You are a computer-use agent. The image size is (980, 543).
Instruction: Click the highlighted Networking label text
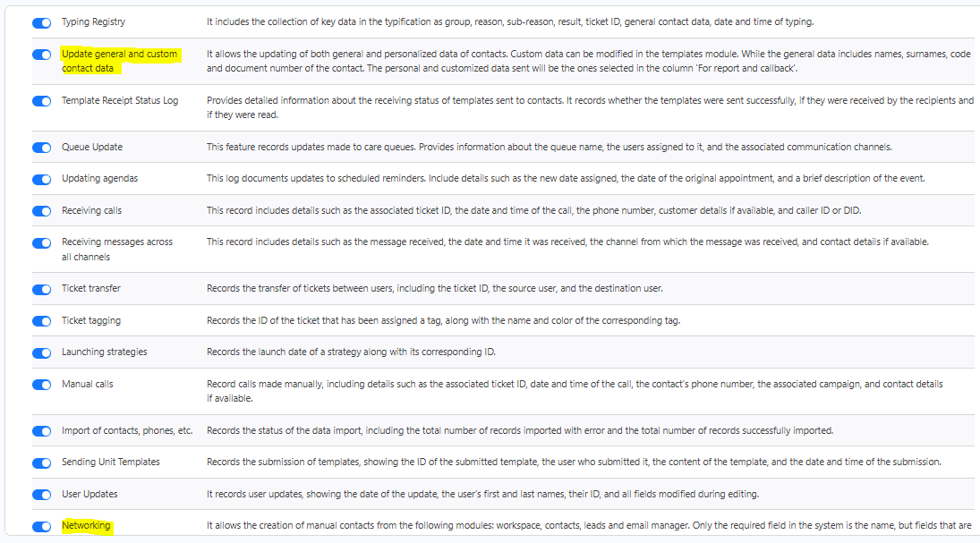86,526
